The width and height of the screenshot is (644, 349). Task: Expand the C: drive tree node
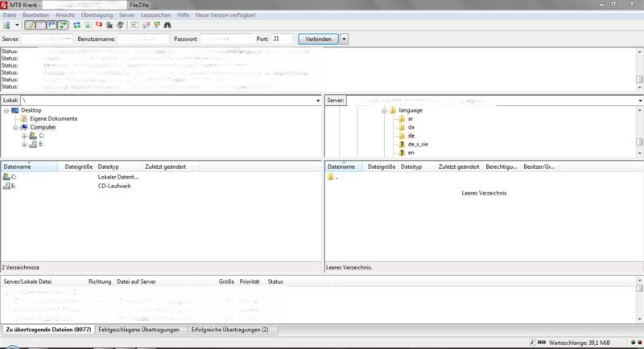tap(24, 136)
